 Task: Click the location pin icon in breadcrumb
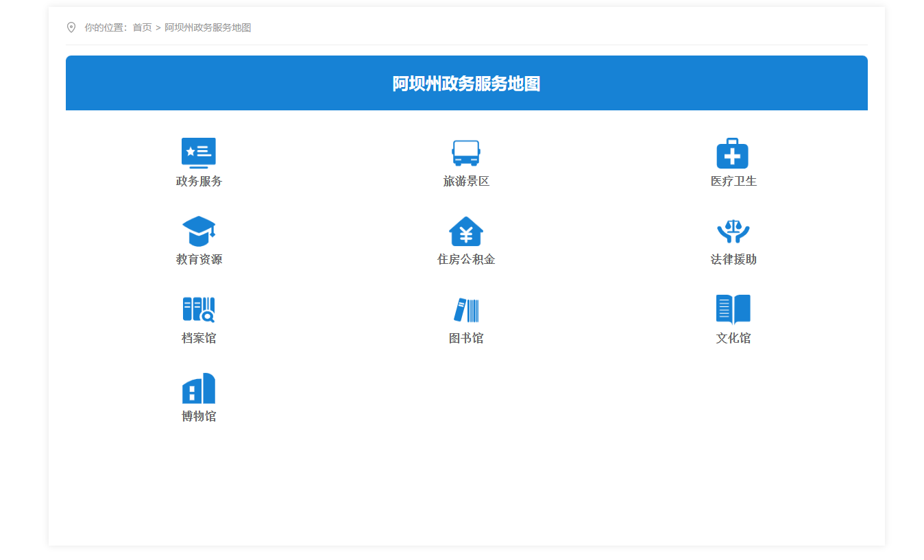pos(71,27)
